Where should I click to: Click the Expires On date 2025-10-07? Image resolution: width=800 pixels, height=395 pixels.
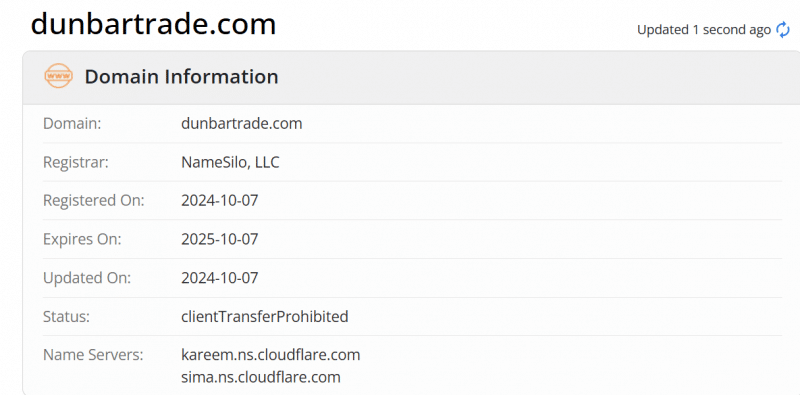pos(220,239)
